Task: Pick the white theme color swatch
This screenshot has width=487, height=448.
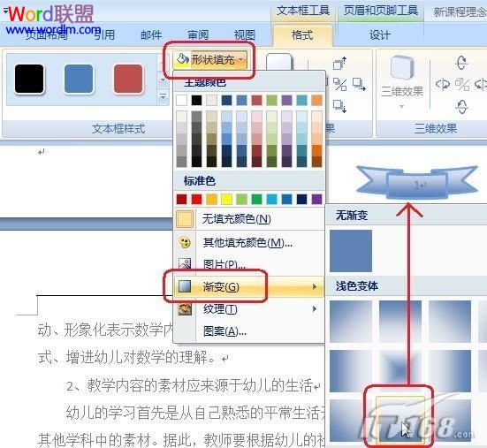Action: click(181, 100)
